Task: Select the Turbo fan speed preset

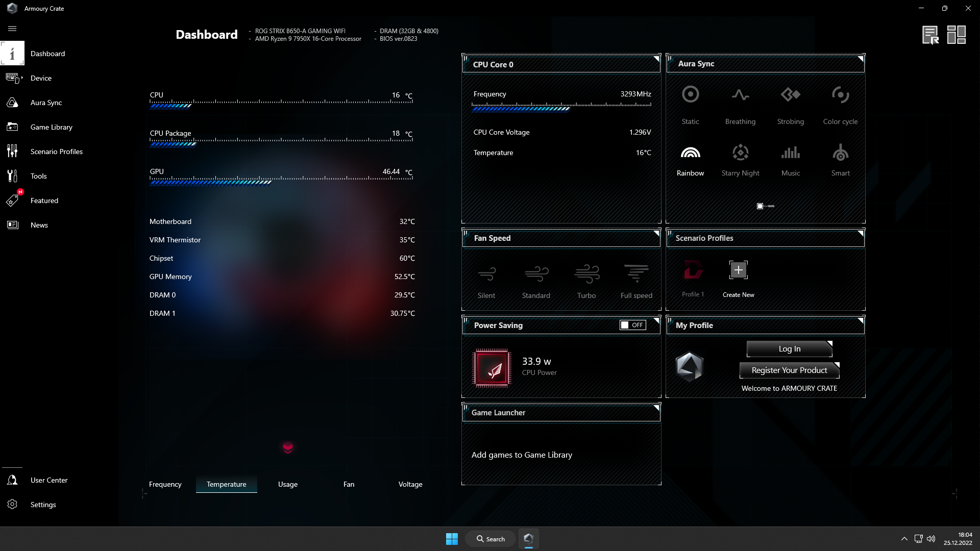Action: tap(586, 281)
